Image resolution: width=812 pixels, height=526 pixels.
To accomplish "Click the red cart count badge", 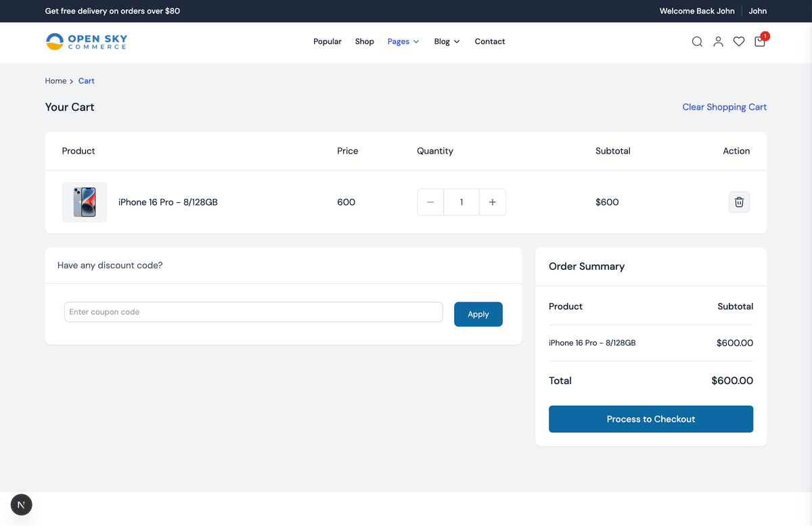I will coord(765,36).
